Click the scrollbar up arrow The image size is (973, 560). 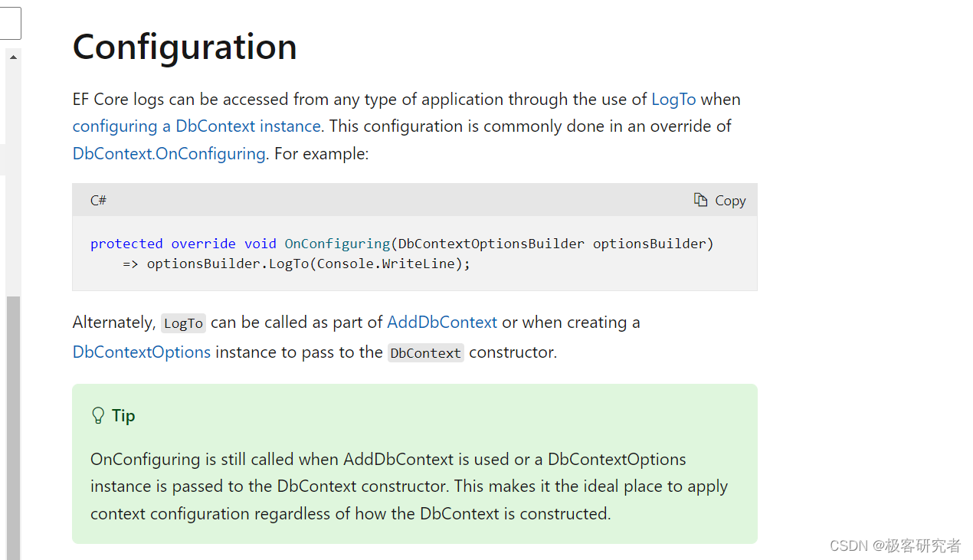click(12, 56)
